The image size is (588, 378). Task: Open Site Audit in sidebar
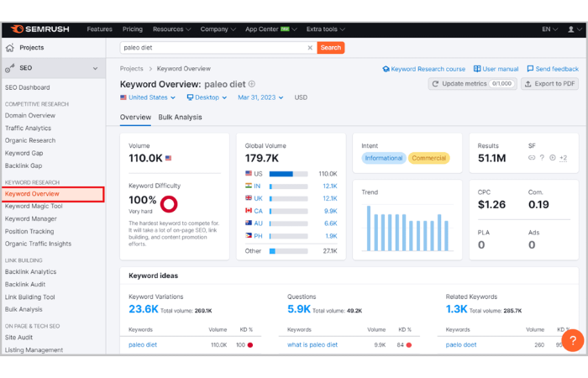pos(18,338)
